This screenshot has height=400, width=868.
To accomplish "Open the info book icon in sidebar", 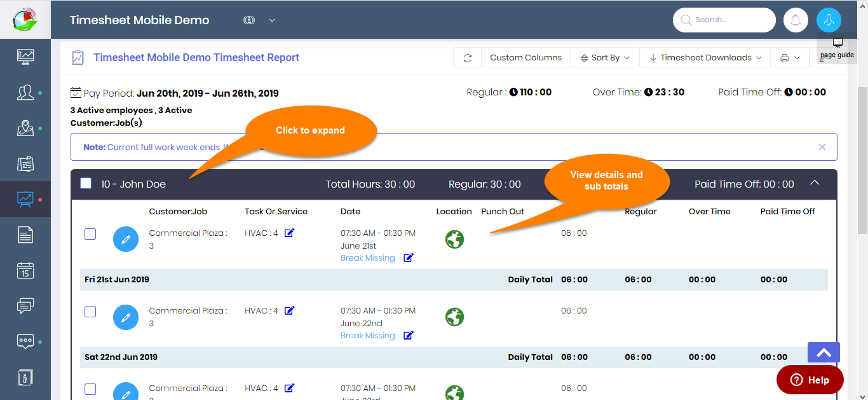I will [x=25, y=377].
